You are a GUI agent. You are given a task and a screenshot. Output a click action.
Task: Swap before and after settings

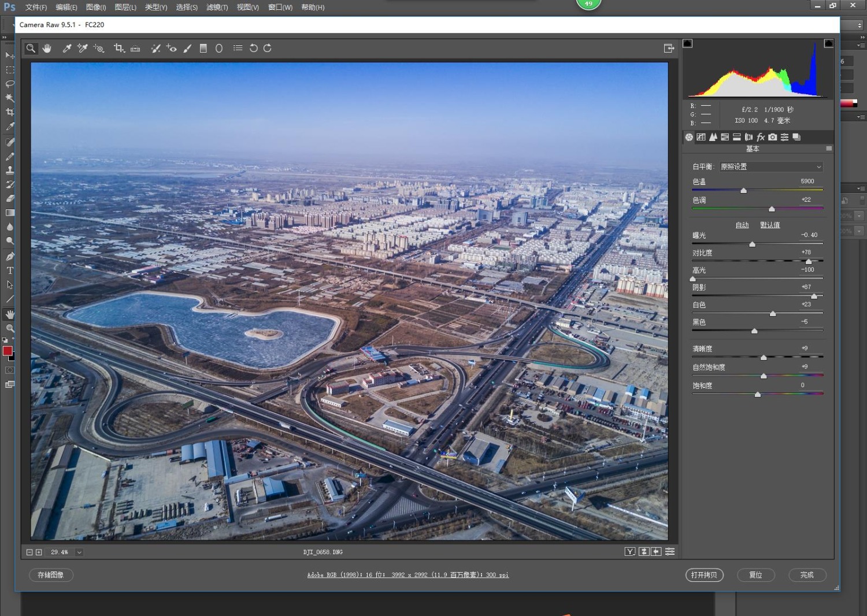tap(644, 552)
